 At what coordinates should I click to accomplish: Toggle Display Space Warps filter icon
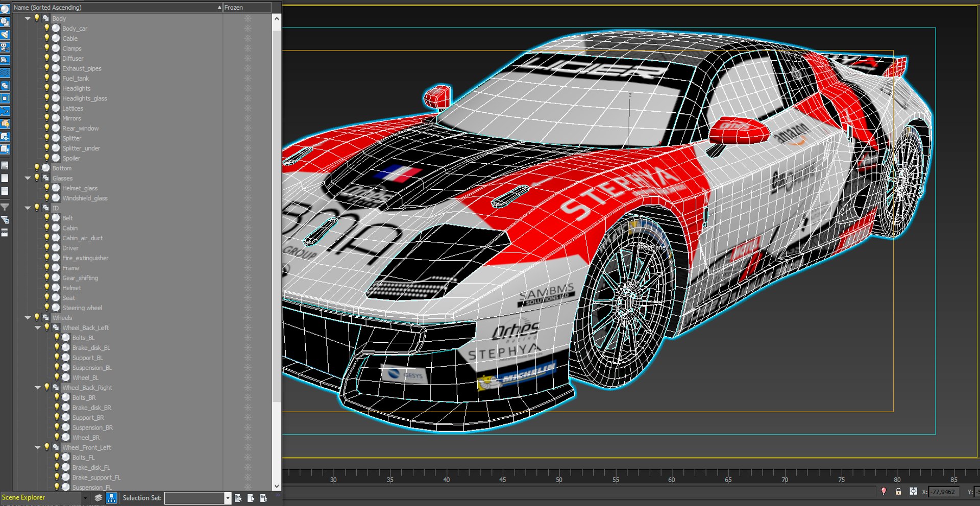click(5, 73)
